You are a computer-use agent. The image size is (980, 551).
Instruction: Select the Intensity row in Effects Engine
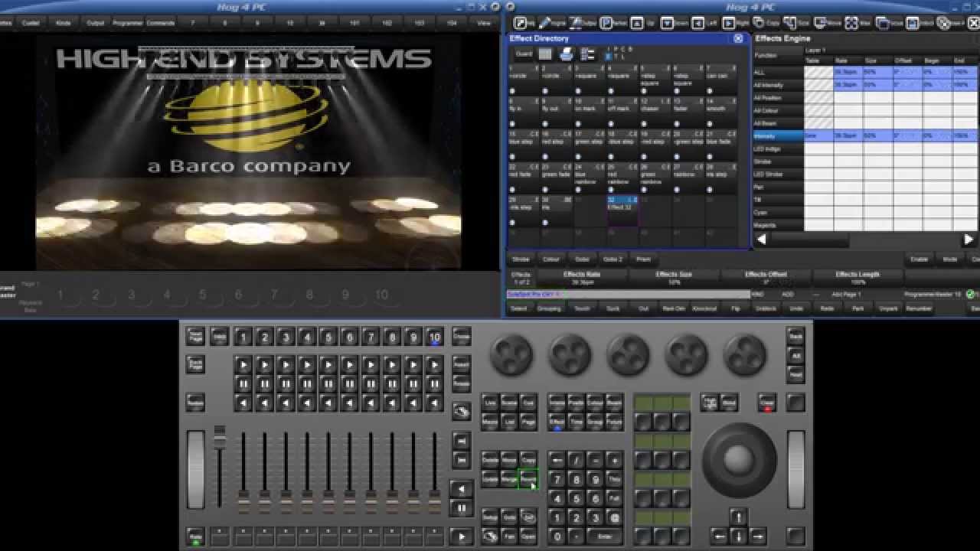point(778,136)
